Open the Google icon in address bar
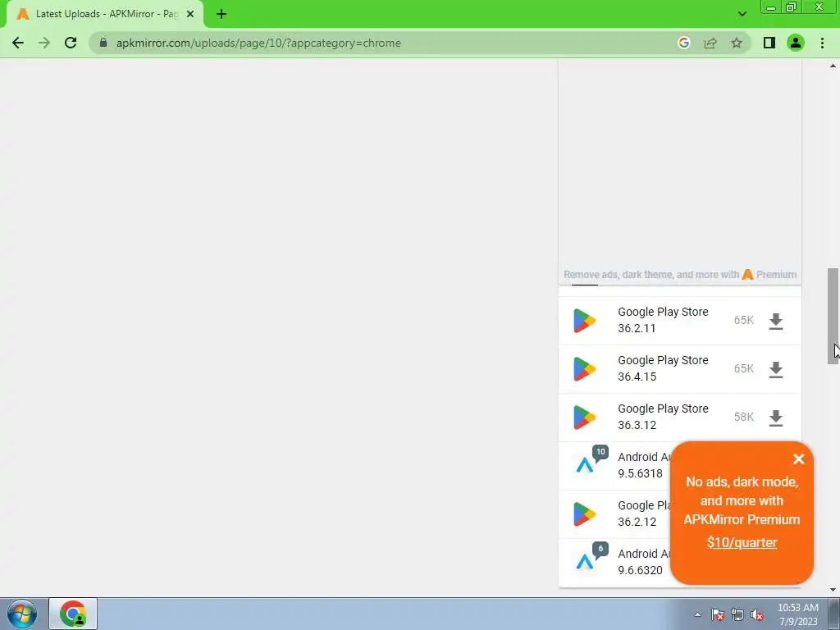This screenshot has width=840, height=630. tap(683, 43)
